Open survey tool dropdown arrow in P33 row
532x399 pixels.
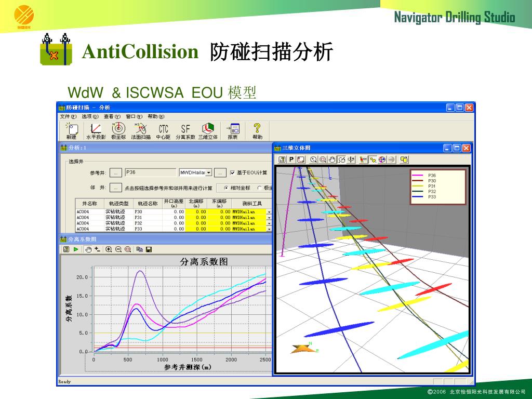tap(269, 229)
